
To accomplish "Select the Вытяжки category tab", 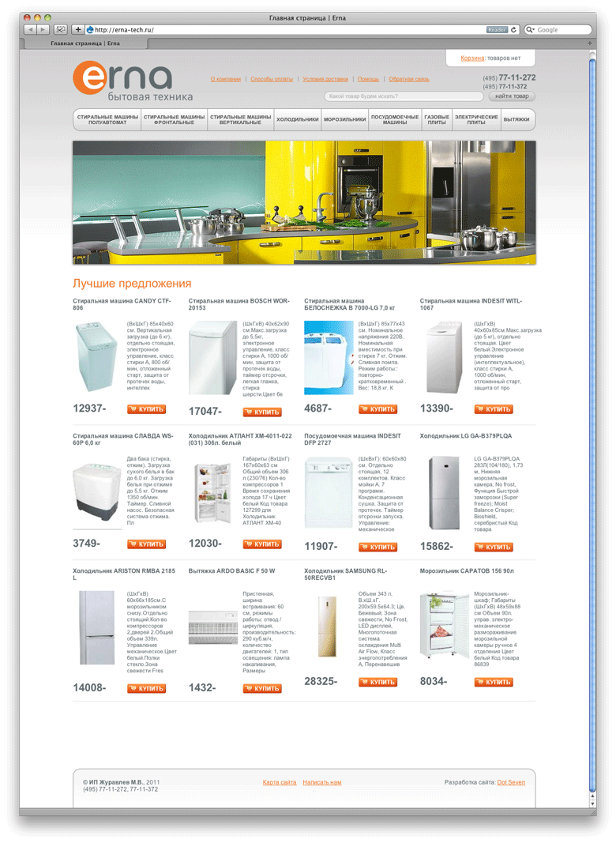I will [516, 119].
